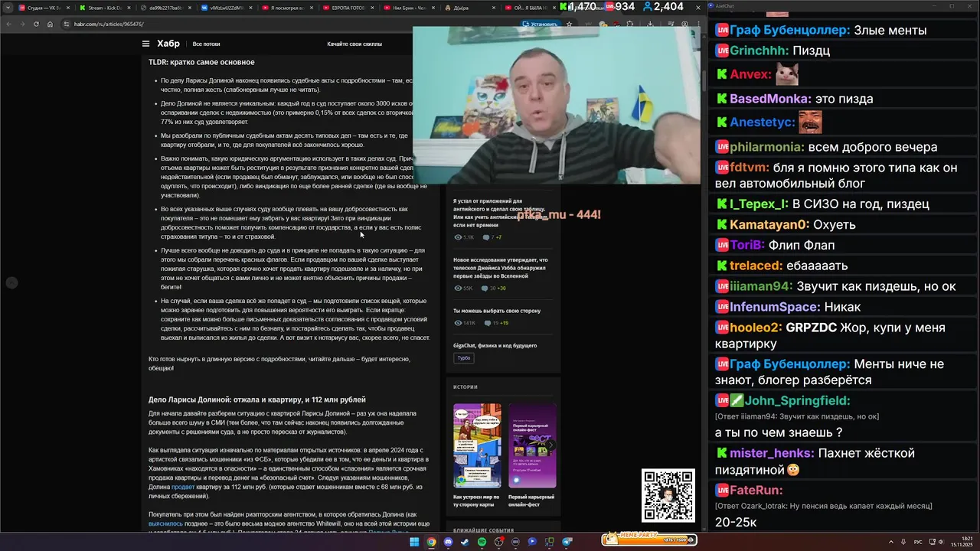This screenshot has height=551, width=980.
Task: Click Anvex username in chat
Action: click(750, 74)
